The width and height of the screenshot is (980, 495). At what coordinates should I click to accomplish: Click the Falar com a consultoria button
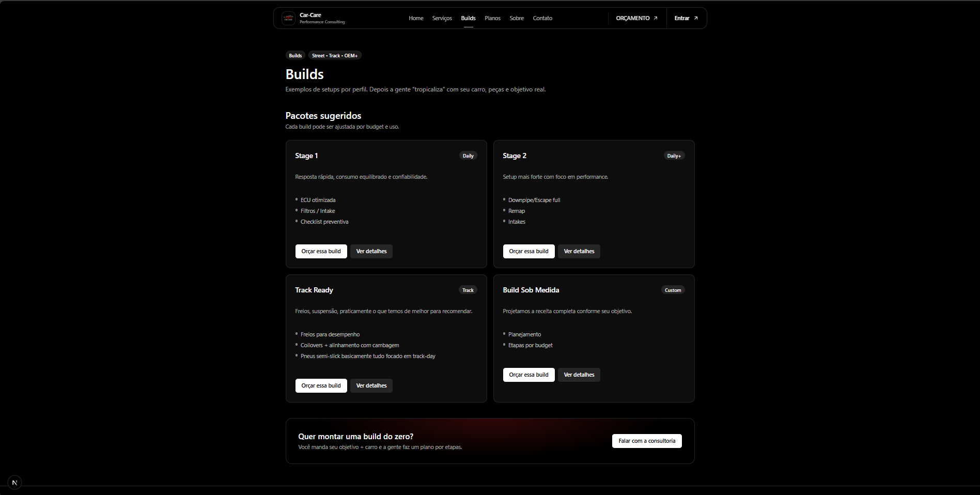point(647,441)
